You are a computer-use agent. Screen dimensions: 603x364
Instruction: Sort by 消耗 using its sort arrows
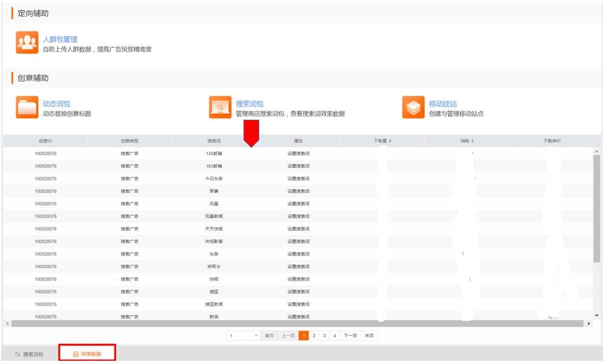pos(473,141)
